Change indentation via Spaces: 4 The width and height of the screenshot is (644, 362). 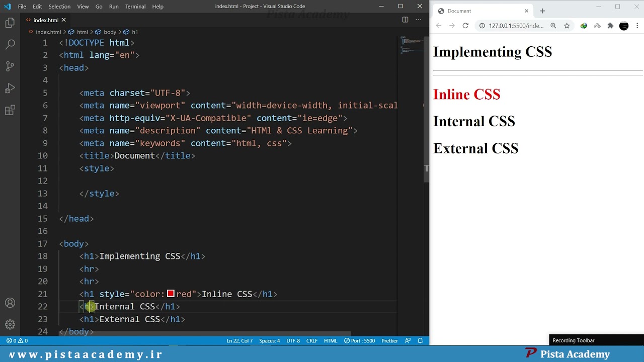tap(269, 341)
